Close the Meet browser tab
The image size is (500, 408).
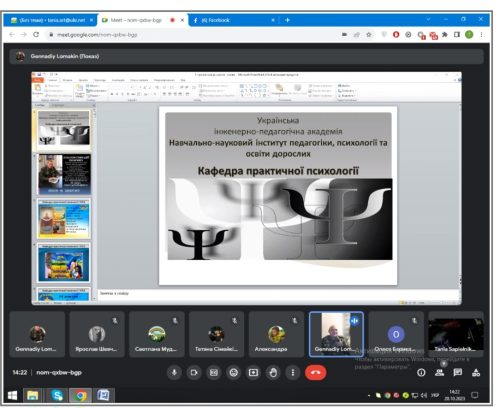[x=182, y=20]
